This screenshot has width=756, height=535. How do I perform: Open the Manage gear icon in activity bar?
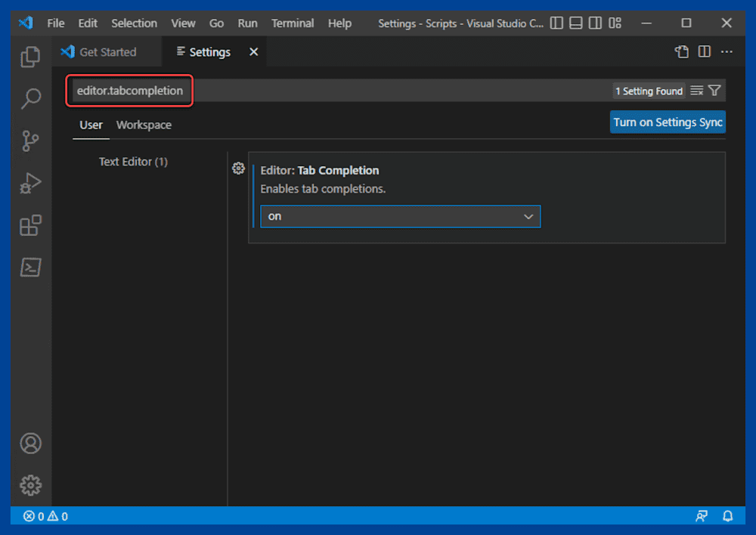pyautogui.click(x=30, y=485)
